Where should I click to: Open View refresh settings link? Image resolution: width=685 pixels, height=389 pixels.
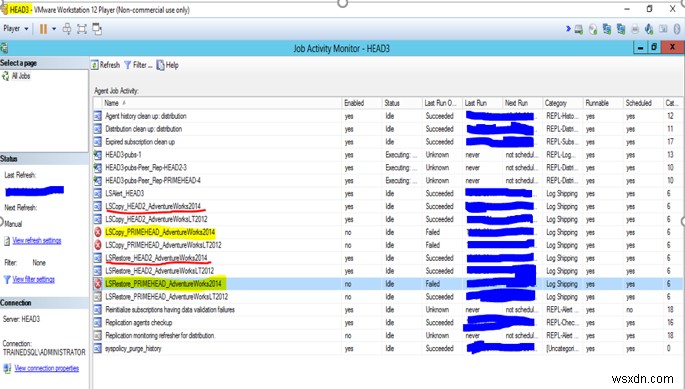pyautogui.click(x=37, y=240)
